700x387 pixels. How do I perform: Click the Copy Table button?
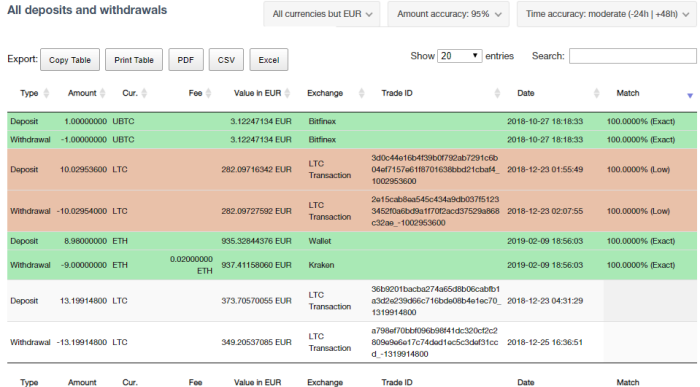point(70,60)
